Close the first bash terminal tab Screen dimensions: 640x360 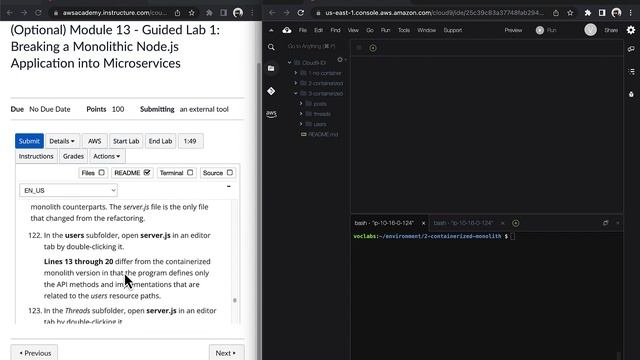point(423,223)
